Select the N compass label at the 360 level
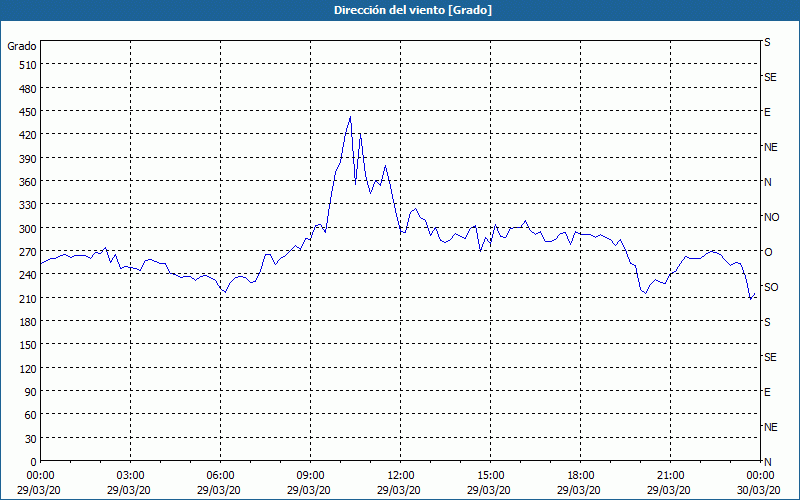The width and height of the screenshot is (800, 500). pos(767,182)
